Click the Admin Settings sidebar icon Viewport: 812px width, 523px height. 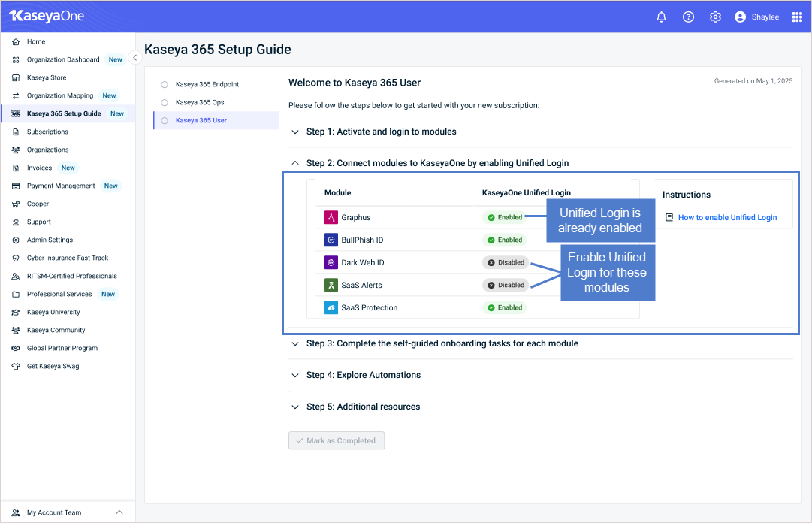tap(16, 240)
